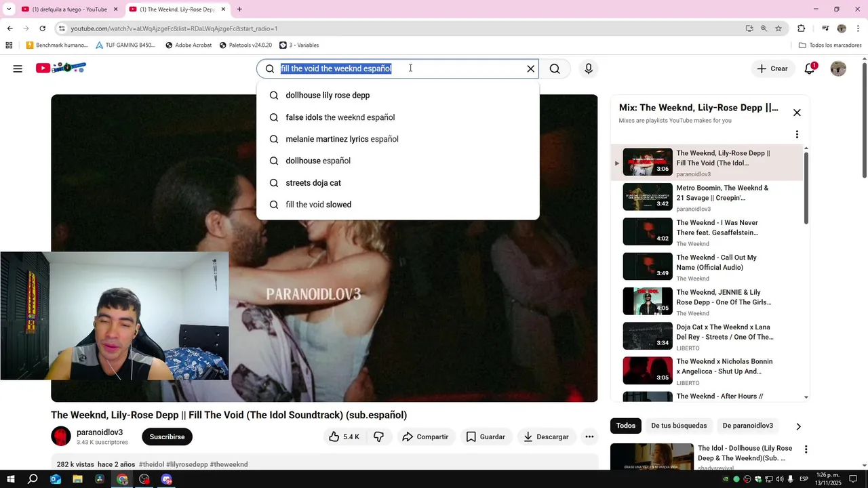Select suggestion streets doja cat
868x488 pixels.
(398, 183)
